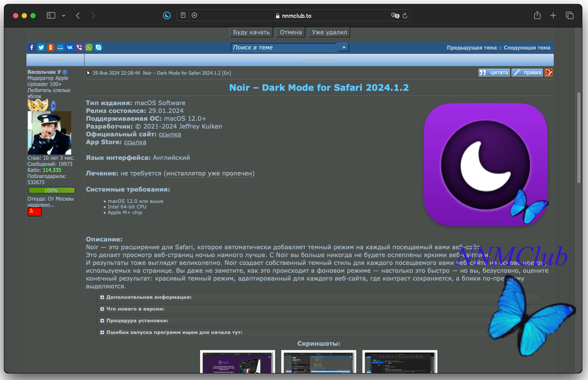This screenshot has height=380, width=588.
Task: Open the Safari share sheet
Action: 537,16
